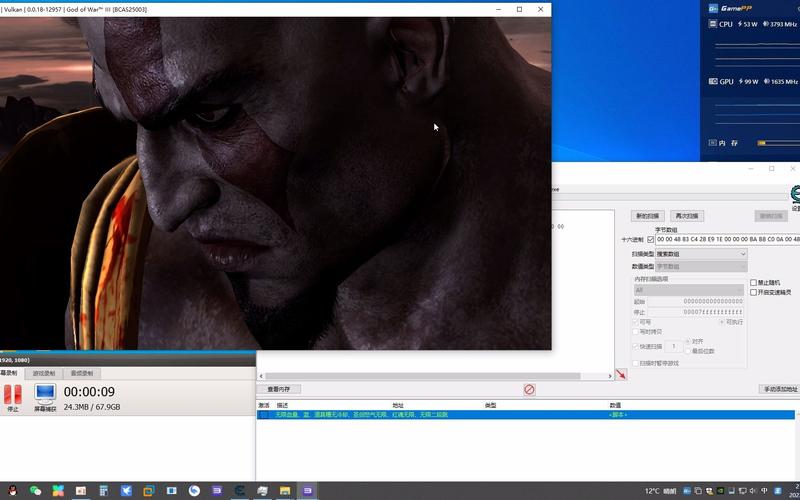The width and height of the screenshot is (800, 500).
Task: Click the screen capture monitor icon
Action: click(x=45, y=396)
